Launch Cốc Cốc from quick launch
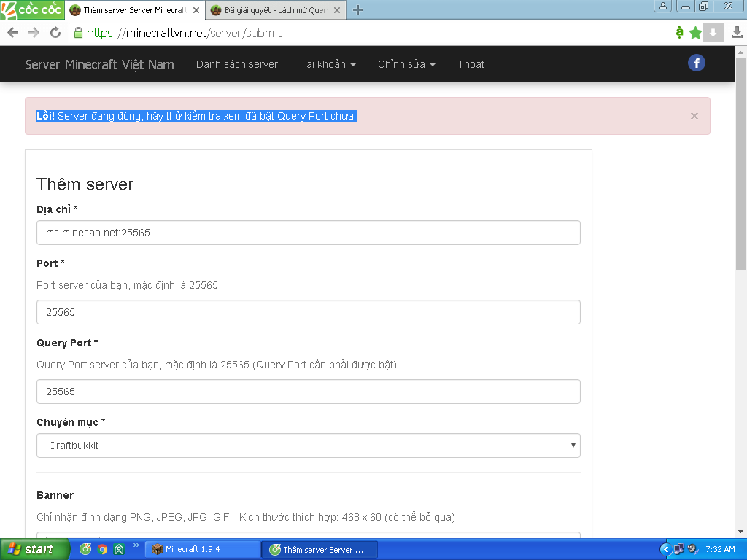This screenshot has height=560, width=747. [x=86, y=549]
